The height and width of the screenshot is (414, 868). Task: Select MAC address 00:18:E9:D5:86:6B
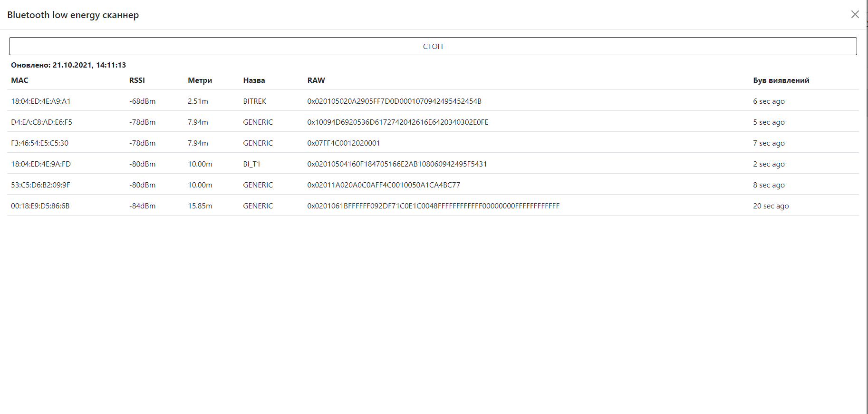pos(40,206)
